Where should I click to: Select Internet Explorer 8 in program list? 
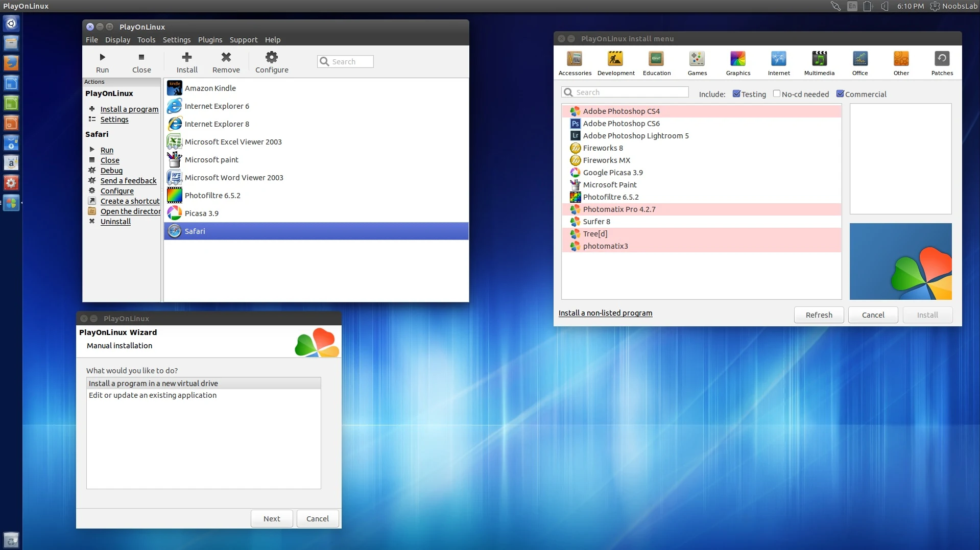point(316,124)
